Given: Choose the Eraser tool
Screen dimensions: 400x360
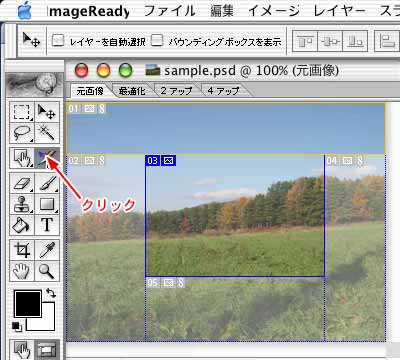Looking at the screenshot, I should click(x=22, y=183).
